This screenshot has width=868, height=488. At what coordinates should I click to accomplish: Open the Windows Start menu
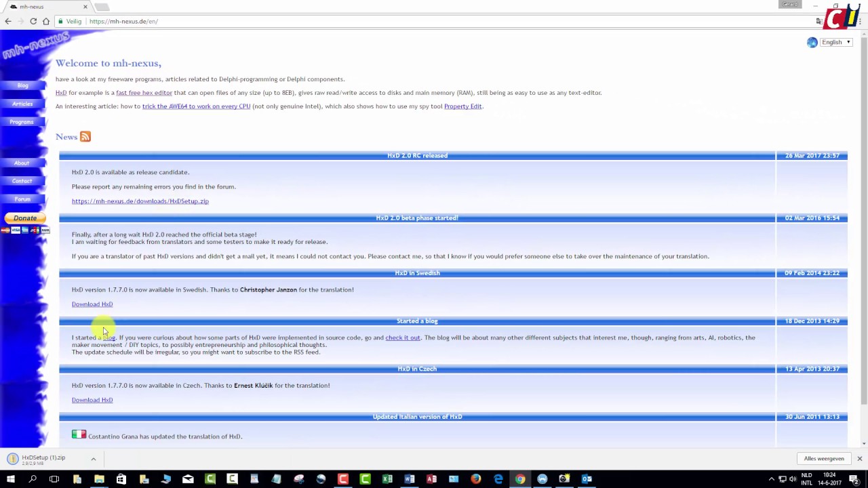pyautogui.click(x=11, y=479)
